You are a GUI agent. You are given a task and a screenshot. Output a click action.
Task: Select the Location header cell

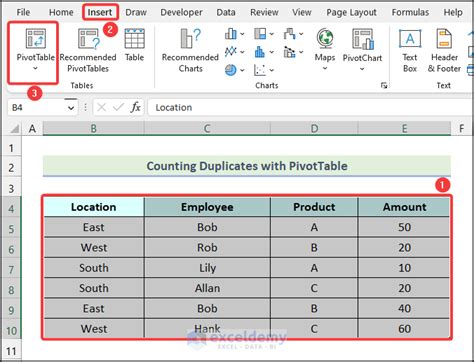tap(94, 207)
